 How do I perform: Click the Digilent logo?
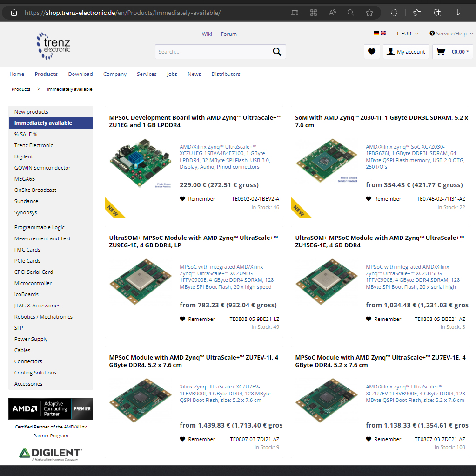(51, 454)
